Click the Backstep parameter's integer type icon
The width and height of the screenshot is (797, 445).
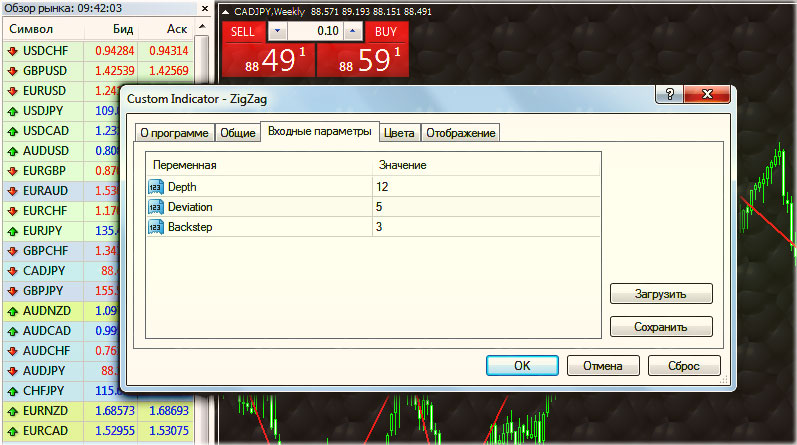click(155, 227)
